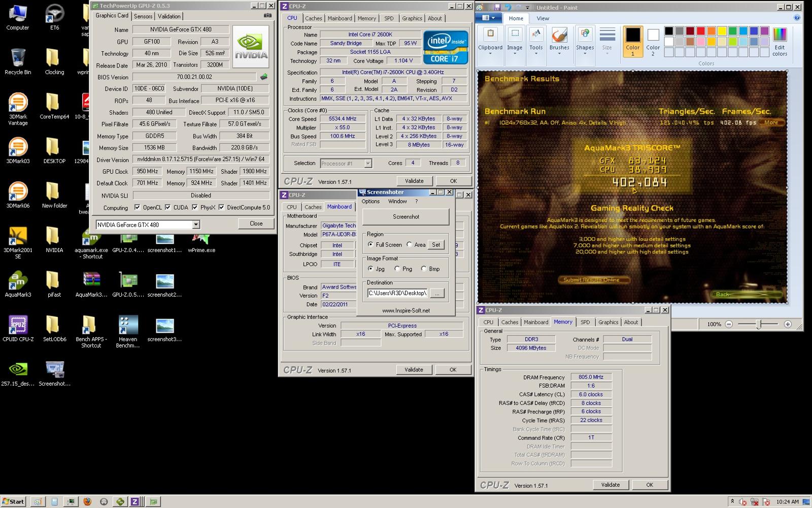
Task: Select the Full Screen region option
Action: [x=370, y=244]
